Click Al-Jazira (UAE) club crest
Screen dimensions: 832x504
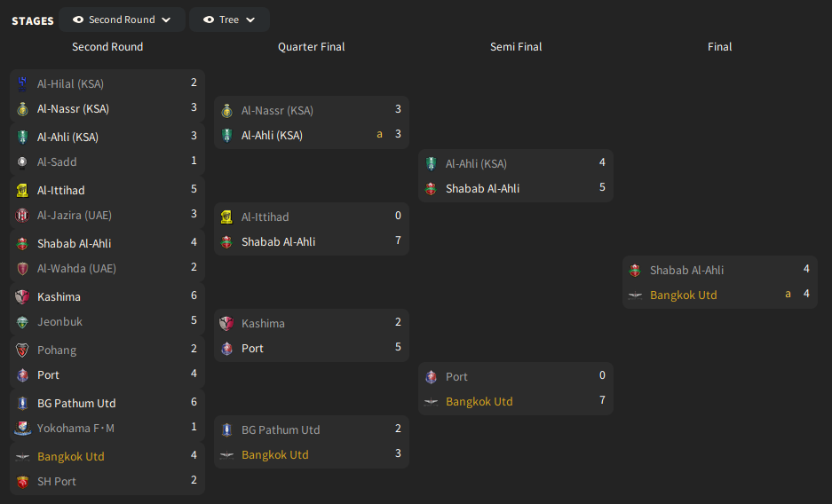tap(22, 215)
